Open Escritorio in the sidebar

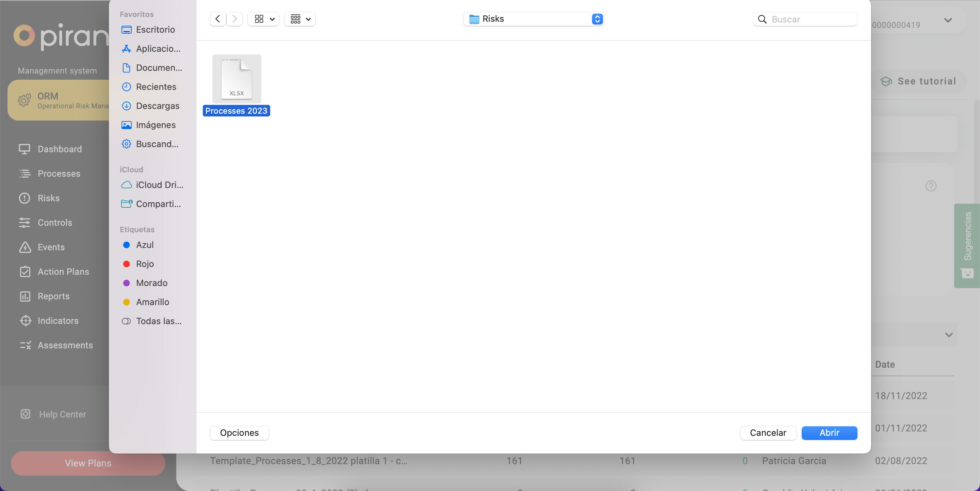pos(155,30)
